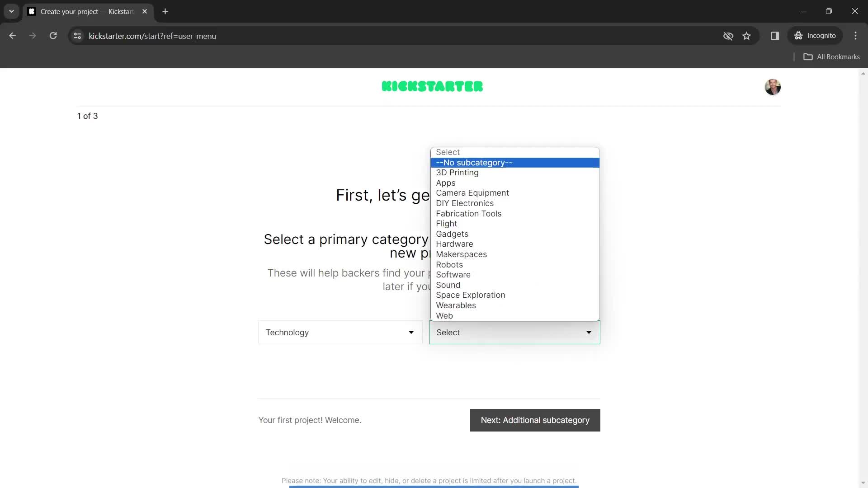Click the Kickstarter logo icon
Screen dimensions: 868x488
(x=434, y=86)
